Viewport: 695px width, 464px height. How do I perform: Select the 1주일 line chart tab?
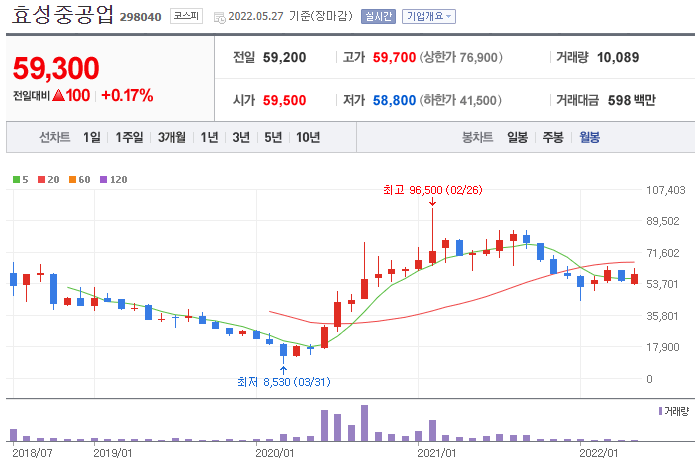tap(129, 137)
